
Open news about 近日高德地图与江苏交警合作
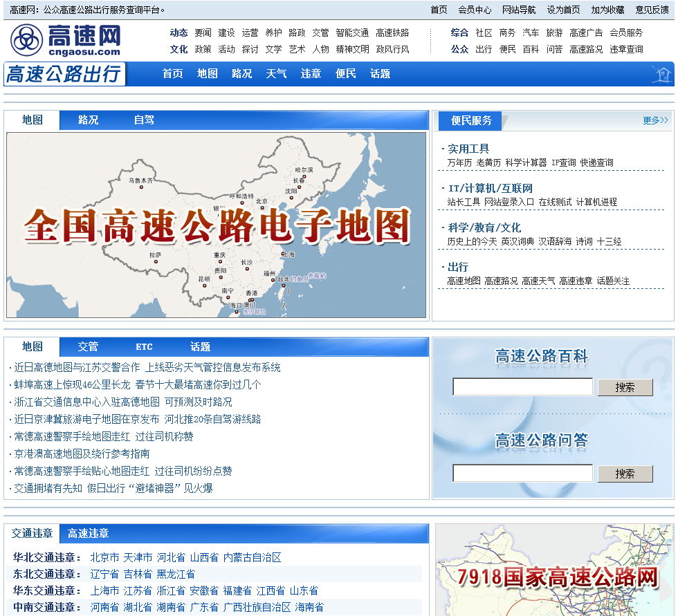pyautogui.click(x=147, y=368)
